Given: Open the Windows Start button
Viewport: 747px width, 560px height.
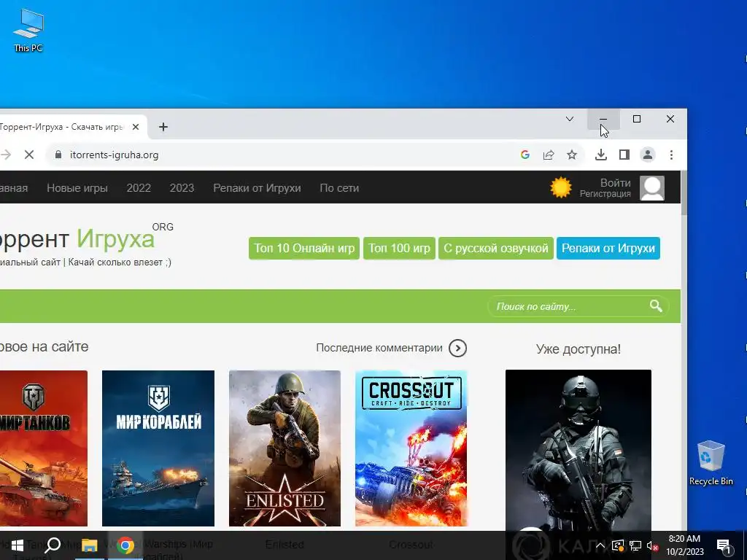Looking at the screenshot, I should tap(18, 545).
